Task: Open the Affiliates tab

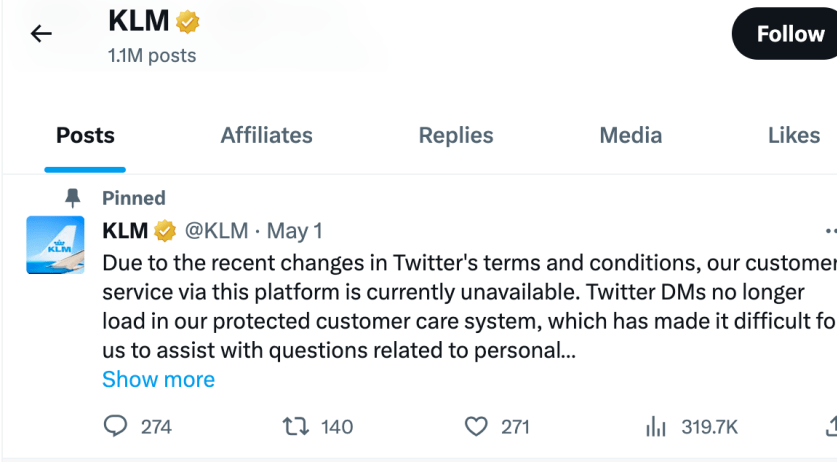Action: click(x=266, y=136)
